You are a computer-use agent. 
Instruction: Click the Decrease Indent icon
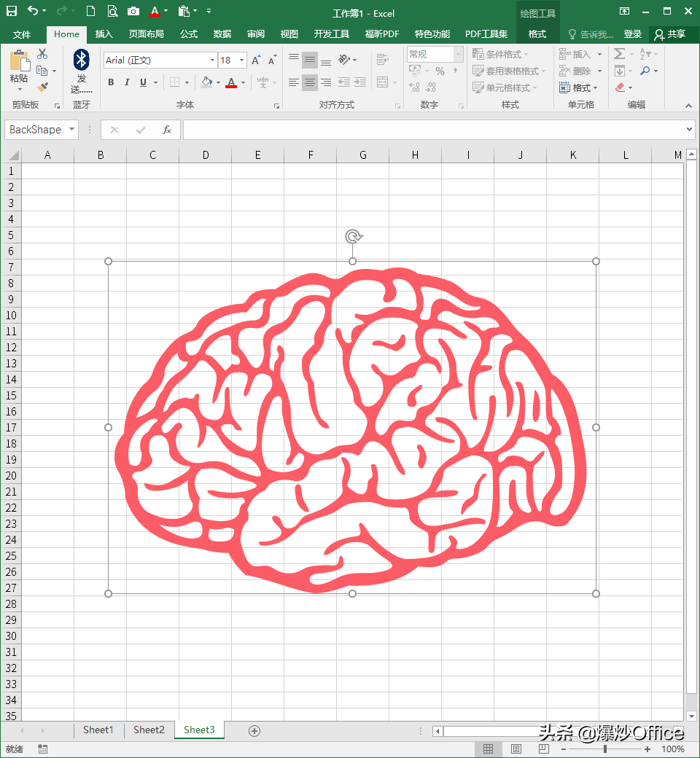[x=344, y=82]
